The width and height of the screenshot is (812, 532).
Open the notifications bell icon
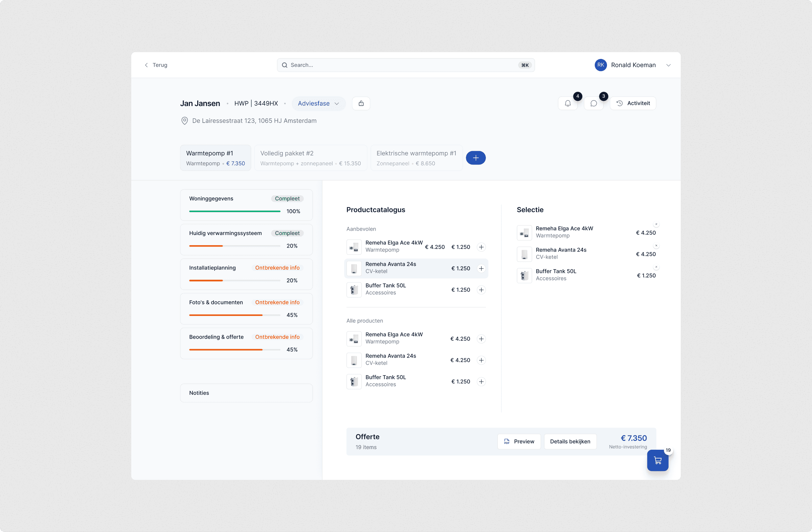[x=568, y=104]
